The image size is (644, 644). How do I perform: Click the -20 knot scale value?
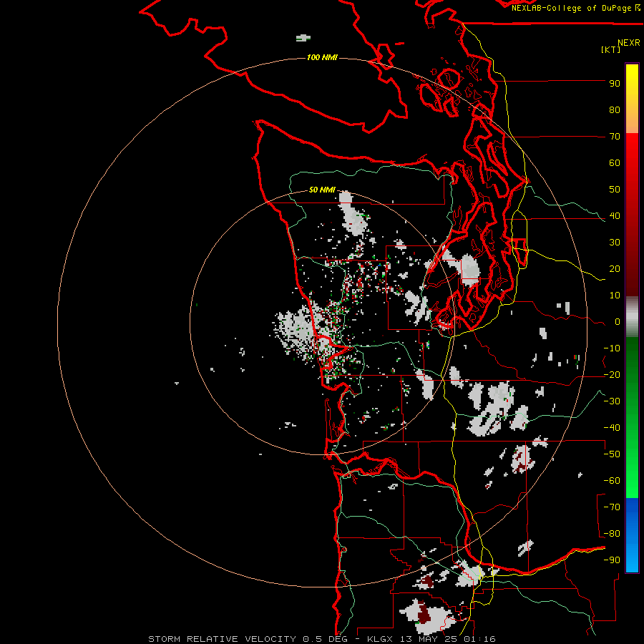[612, 375]
